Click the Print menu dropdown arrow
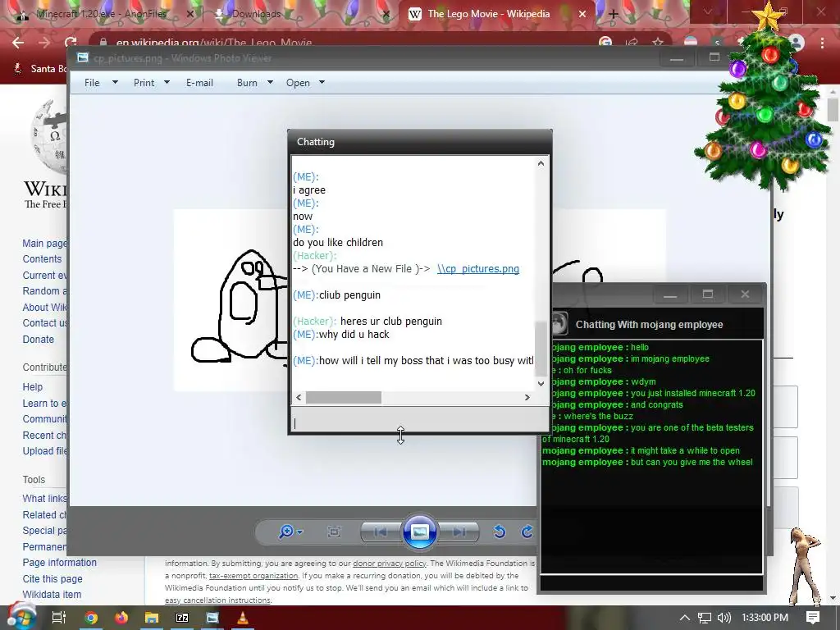 pyautogui.click(x=167, y=83)
